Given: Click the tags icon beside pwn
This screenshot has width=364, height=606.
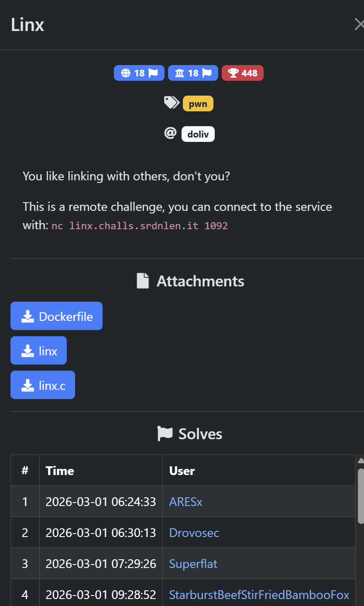Looking at the screenshot, I should tap(172, 103).
